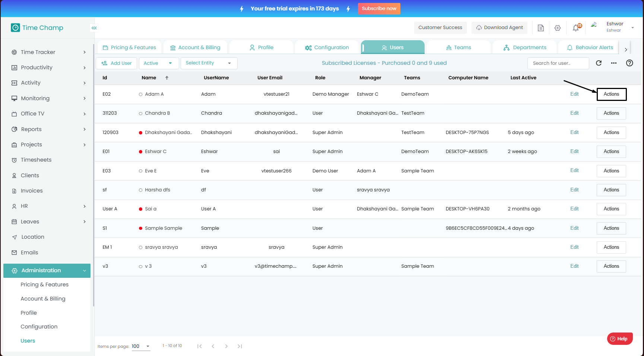Switch to the Departments tab
The width and height of the screenshot is (644, 356).
(525, 48)
